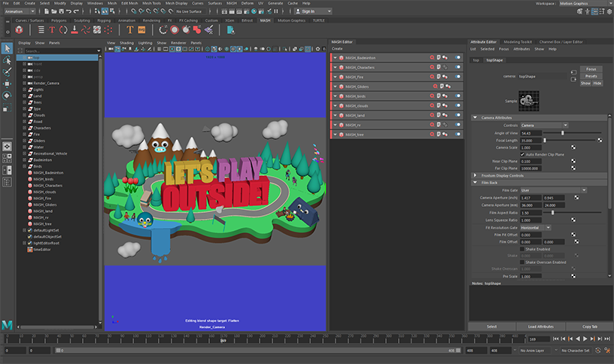This screenshot has height=364, width=614.
Task: Toggle MASH_Badminton network enable switch
Action: point(457,58)
